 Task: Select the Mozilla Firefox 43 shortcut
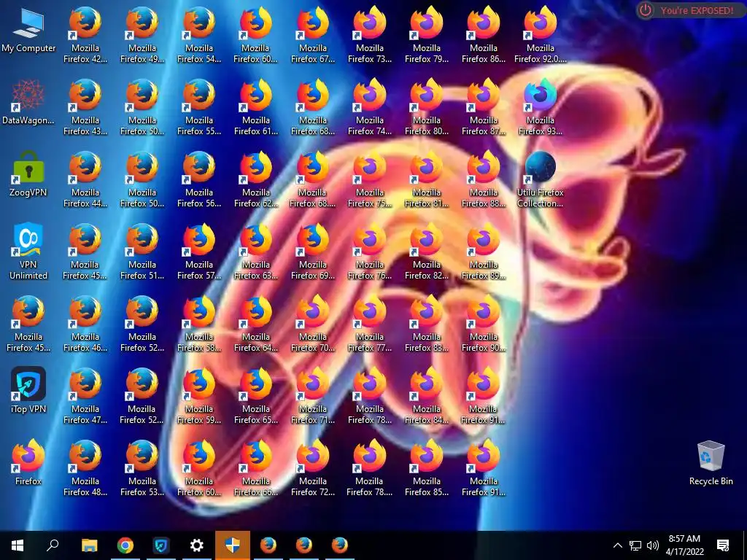coord(85,107)
